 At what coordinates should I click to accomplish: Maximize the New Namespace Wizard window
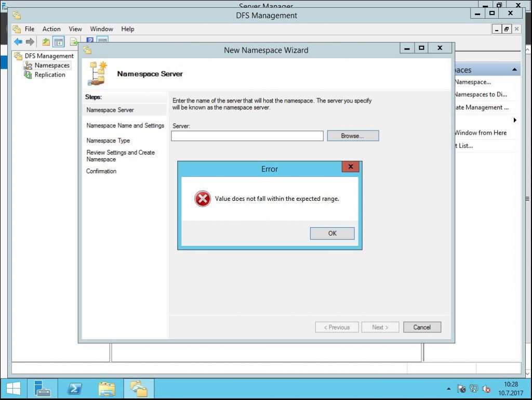(421, 48)
